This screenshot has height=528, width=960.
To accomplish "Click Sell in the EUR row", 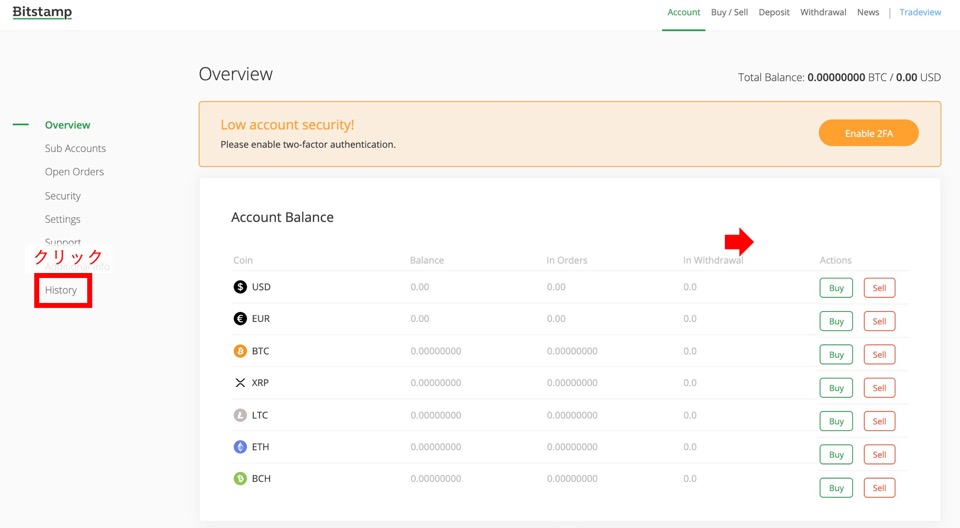I will [x=879, y=321].
